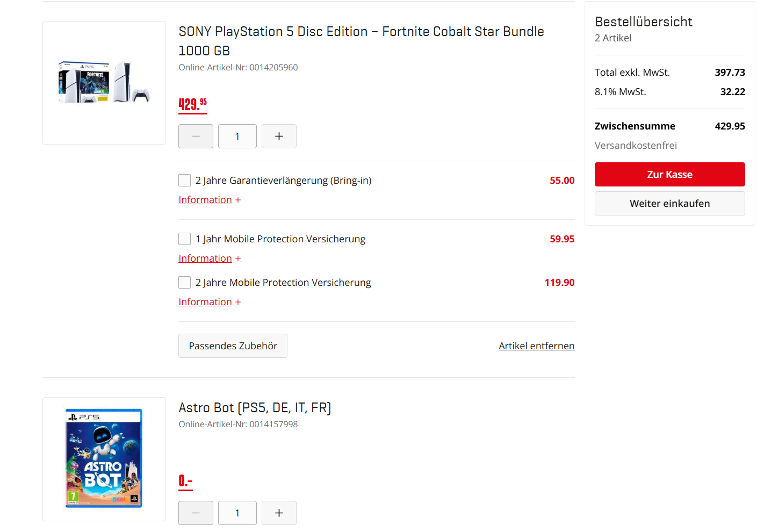
Task: Click the PlayStation 5 quantity input field
Action: pyautogui.click(x=237, y=136)
